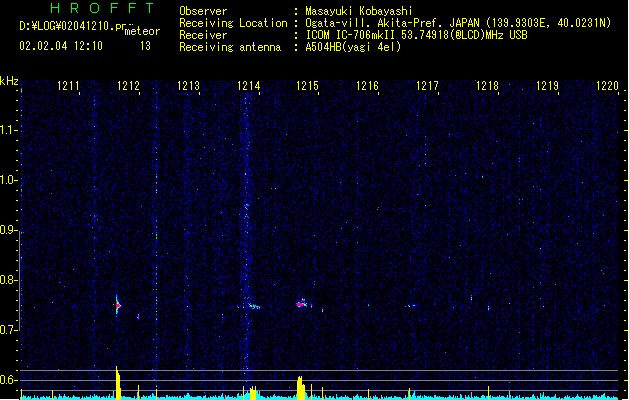Screen dimensions: 629x400
Task: Click time axis marker 1219
Action: point(547,86)
